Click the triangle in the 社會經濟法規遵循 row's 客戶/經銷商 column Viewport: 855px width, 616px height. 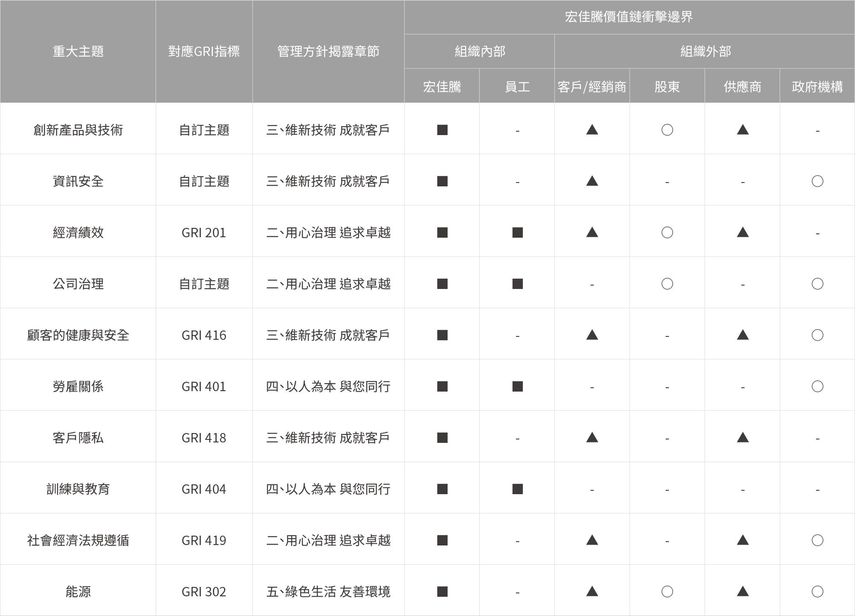(x=592, y=540)
